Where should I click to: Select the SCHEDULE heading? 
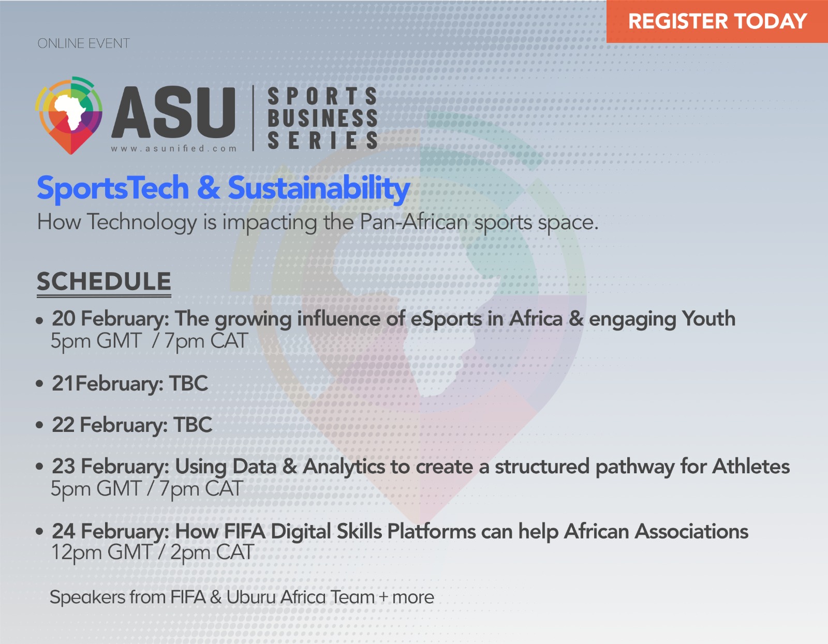tap(103, 282)
